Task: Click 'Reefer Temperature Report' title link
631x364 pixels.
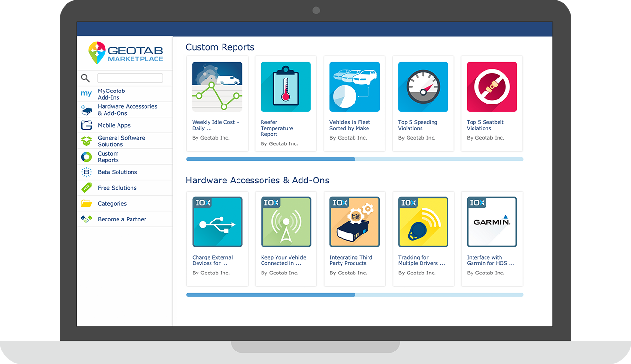Action: tap(277, 129)
